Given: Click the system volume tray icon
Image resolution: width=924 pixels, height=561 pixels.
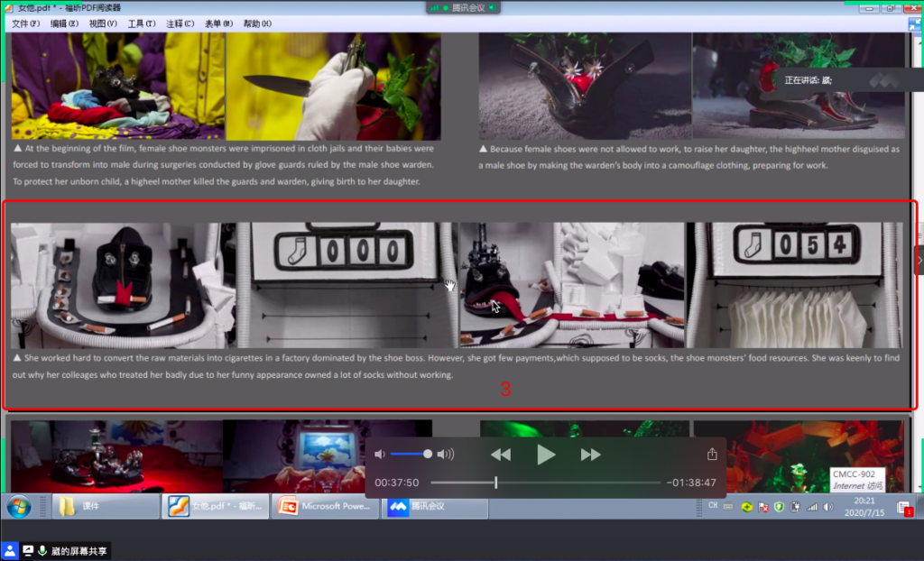Looking at the screenshot, I should pyautogui.click(x=828, y=507).
